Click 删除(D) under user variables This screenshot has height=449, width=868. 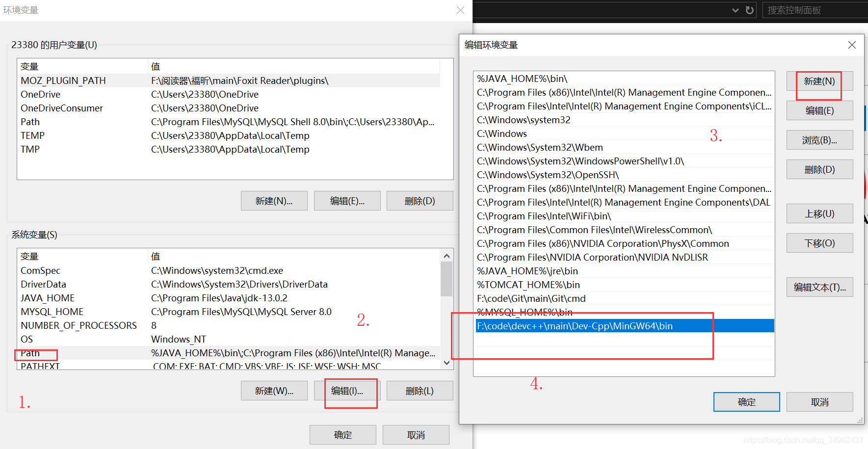coord(420,201)
